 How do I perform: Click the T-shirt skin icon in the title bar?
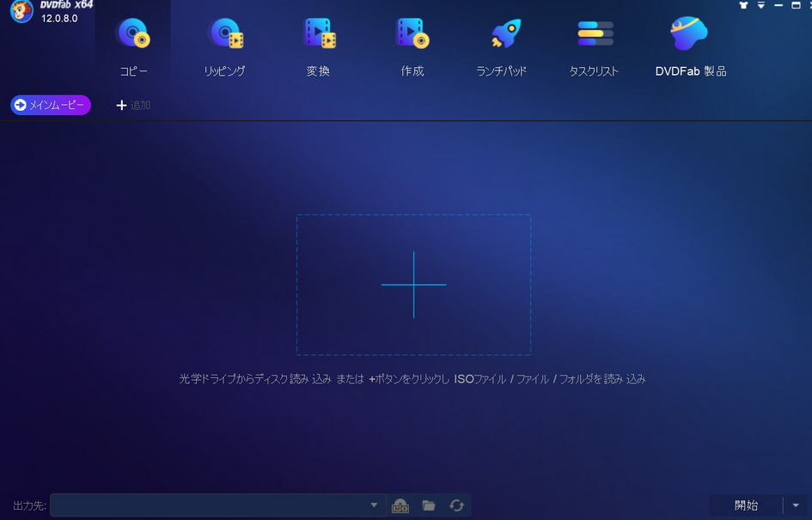(743, 5)
